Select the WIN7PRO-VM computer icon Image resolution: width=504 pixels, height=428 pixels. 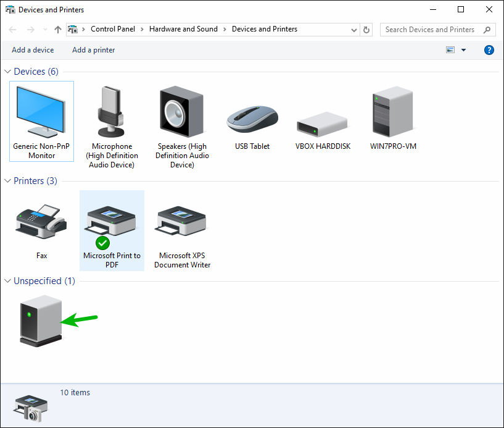pyautogui.click(x=393, y=112)
